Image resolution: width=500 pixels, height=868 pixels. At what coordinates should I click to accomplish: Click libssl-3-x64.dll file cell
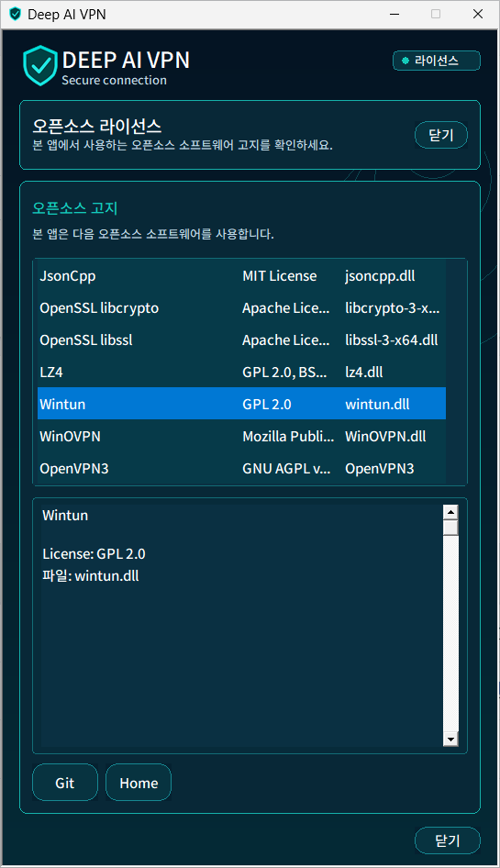392,339
